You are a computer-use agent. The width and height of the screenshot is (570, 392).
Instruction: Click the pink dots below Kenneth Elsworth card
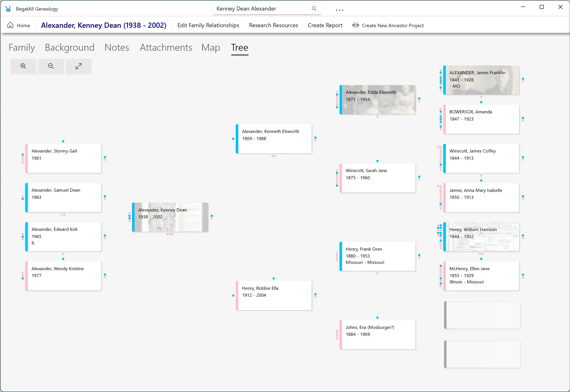pos(274,156)
